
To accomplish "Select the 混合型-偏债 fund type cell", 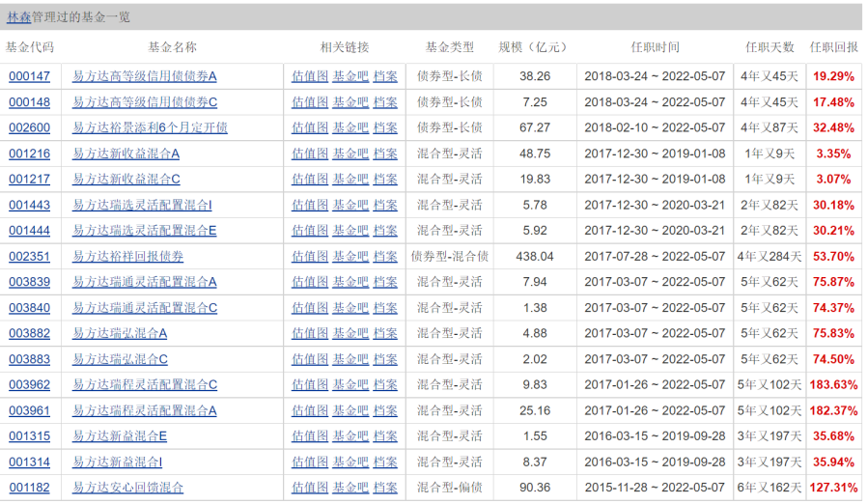I will 450,488.
